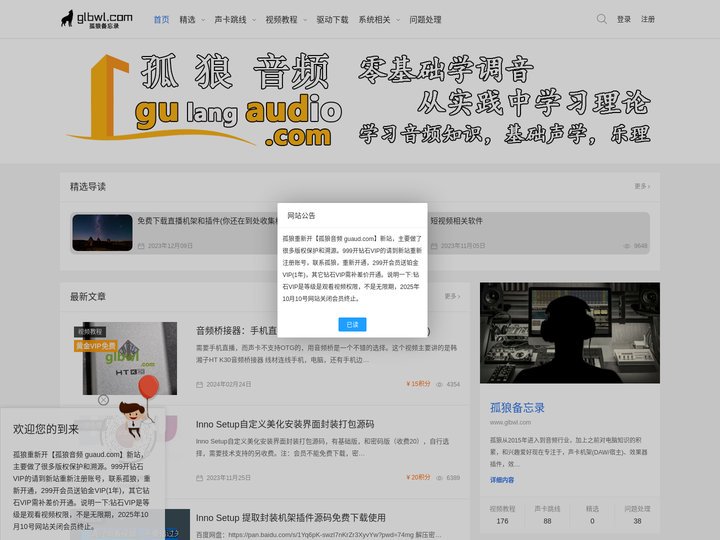The width and height of the screenshot is (720, 540).
Task: Open 更多 link in 精选导读 section
Action: point(642,186)
